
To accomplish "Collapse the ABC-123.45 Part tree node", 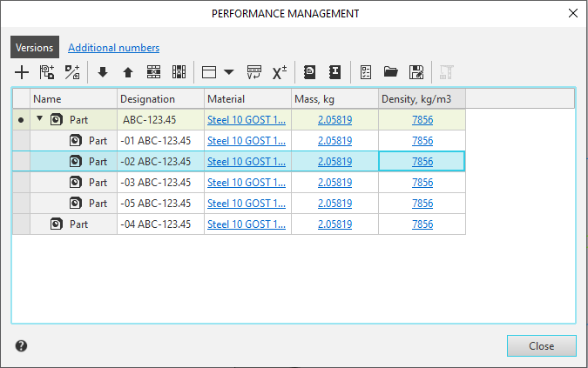I will tap(39, 119).
